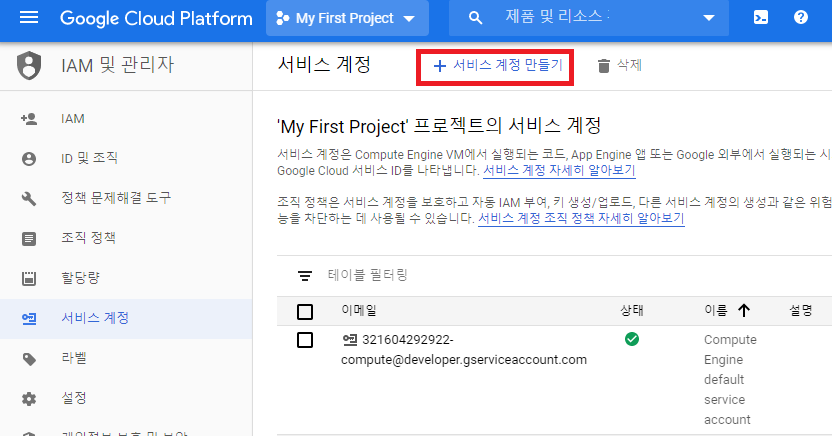Click the ascending sort arrow icon
Viewport: 832px width, 436px height.
[744, 311]
